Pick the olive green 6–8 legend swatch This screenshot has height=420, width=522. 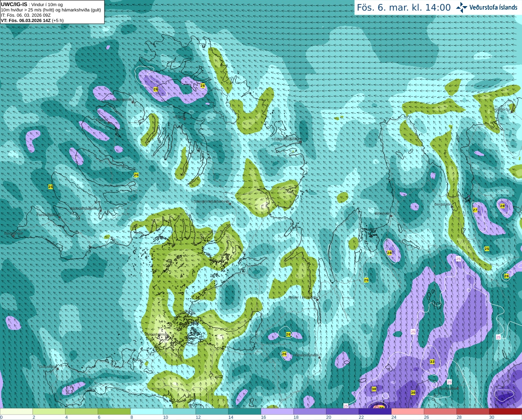(114, 411)
